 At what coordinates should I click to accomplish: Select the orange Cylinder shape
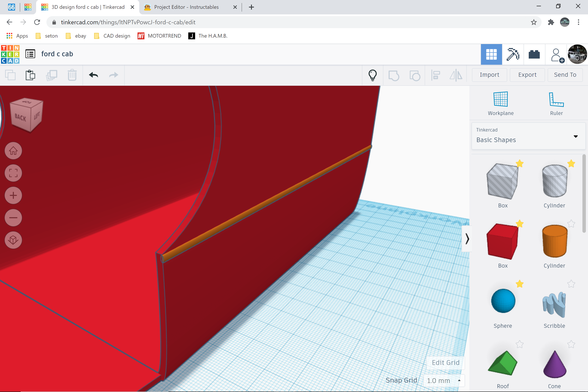click(554, 241)
